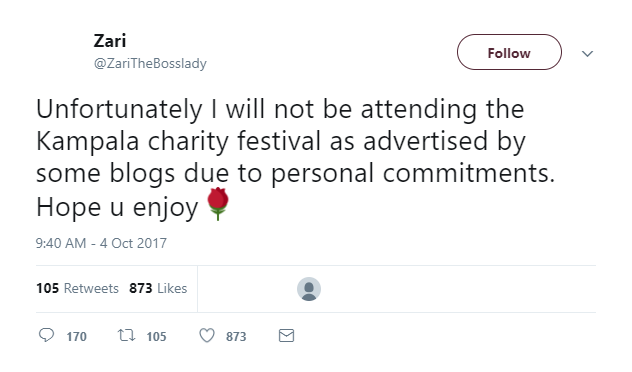This screenshot has height=372, width=632.
Task: Click the bold 105 number in stats row
Action: click(x=48, y=288)
